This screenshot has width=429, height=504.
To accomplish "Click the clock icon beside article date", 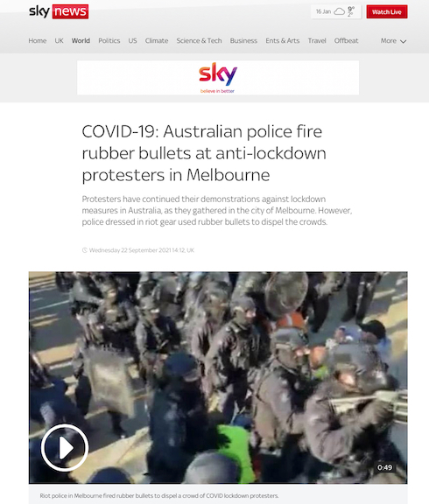I will [85, 250].
